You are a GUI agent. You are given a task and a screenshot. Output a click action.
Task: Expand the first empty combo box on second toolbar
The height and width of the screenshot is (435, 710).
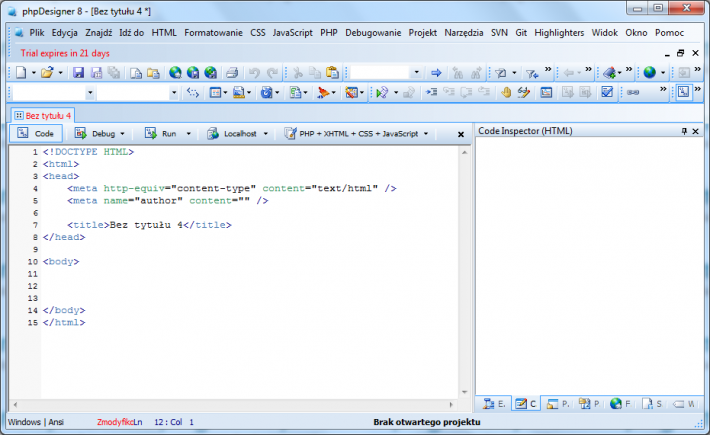[x=90, y=93]
